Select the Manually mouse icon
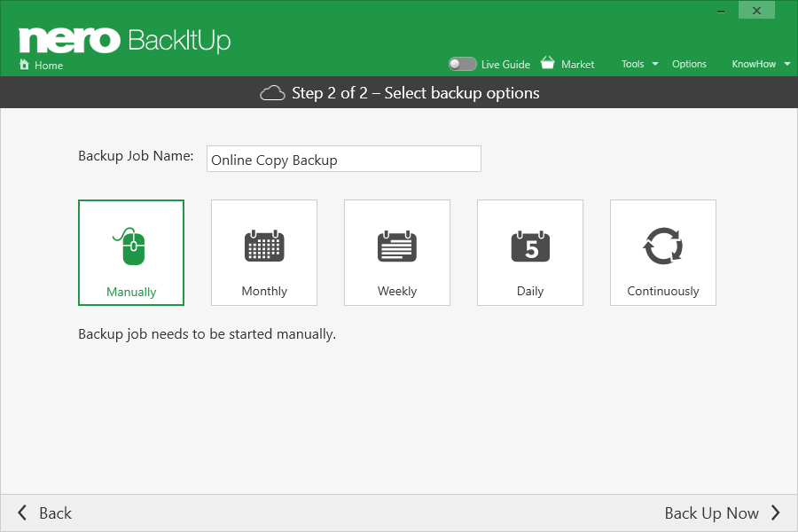 coord(129,246)
